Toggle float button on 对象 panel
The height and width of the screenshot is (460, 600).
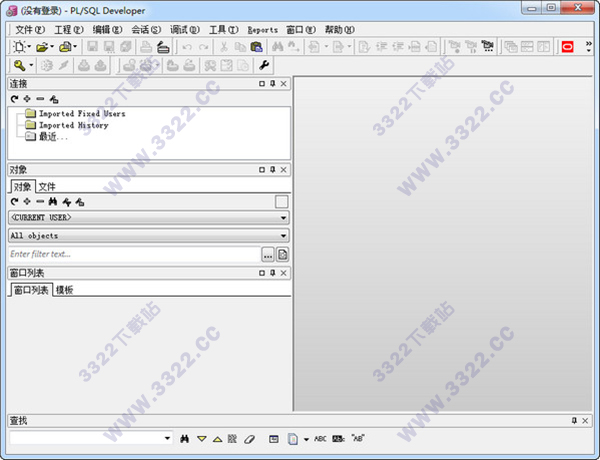[262, 170]
